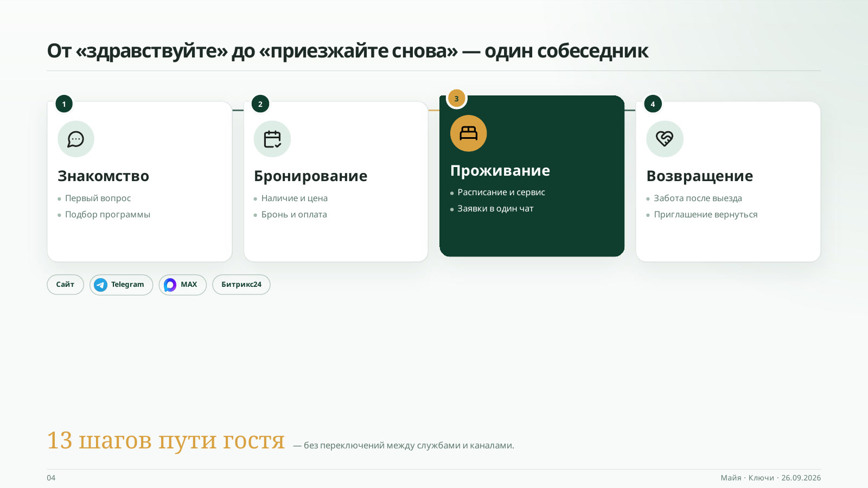
Task: Select step number 4 badge
Action: tap(653, 104)
